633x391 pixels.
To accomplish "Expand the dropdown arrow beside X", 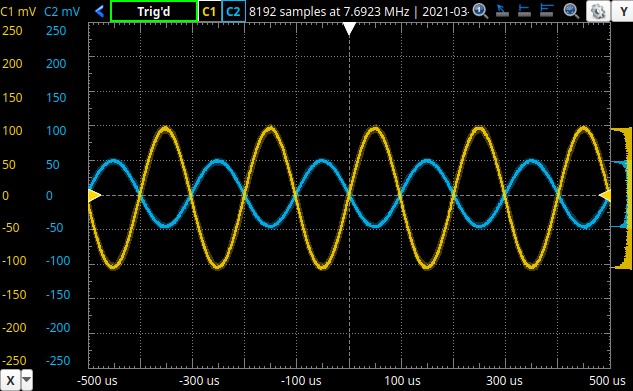I will tap(27, 380).
